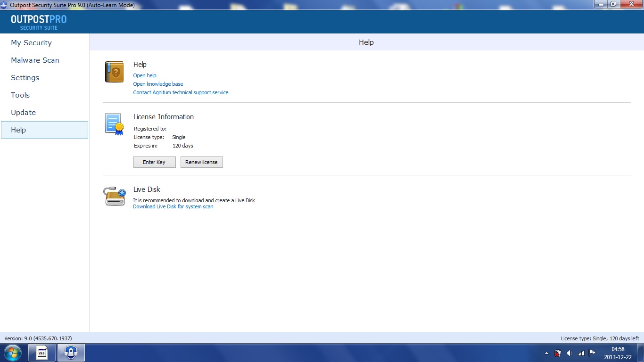Open the second taskbar application icon

click(x=42, y=353)
